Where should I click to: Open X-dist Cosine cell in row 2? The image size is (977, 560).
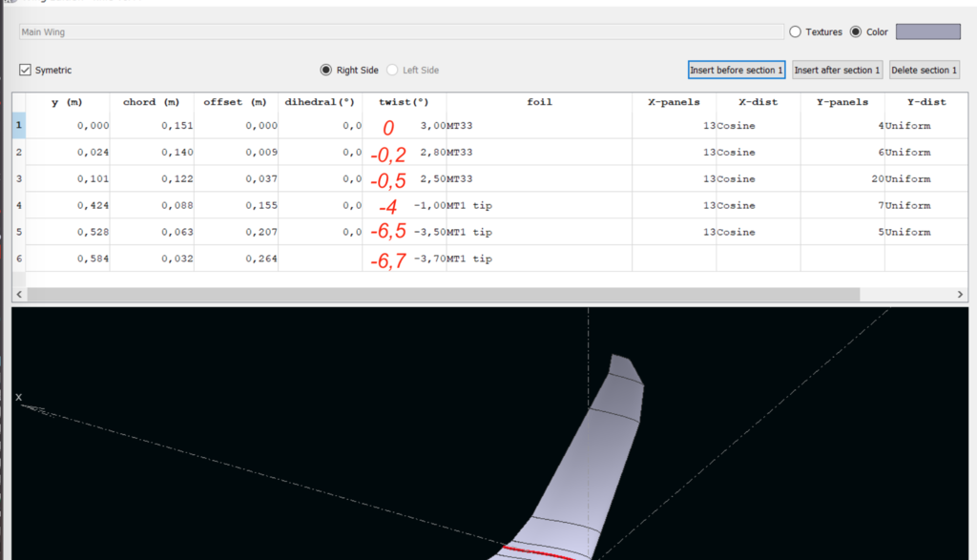pyautogui.click(x=758, y=152)
